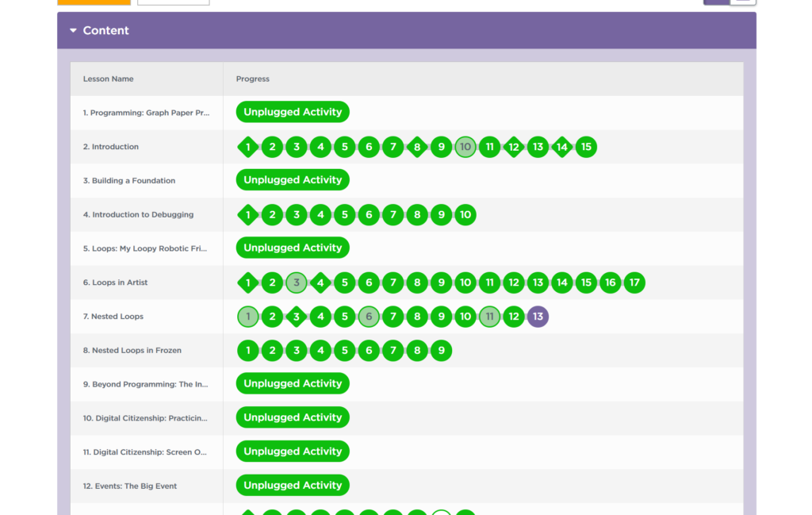Image resolution: width=812 pixels, height=515 pixels.
Task: Open level 10 in Introduction to Debugging
Action: [x=465, y=215]
